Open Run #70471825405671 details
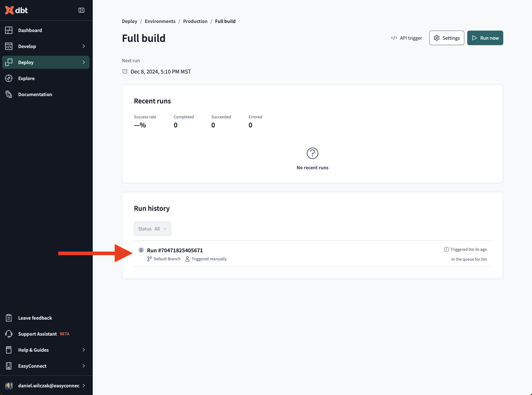The image size is (532, 395). [175, 250]
